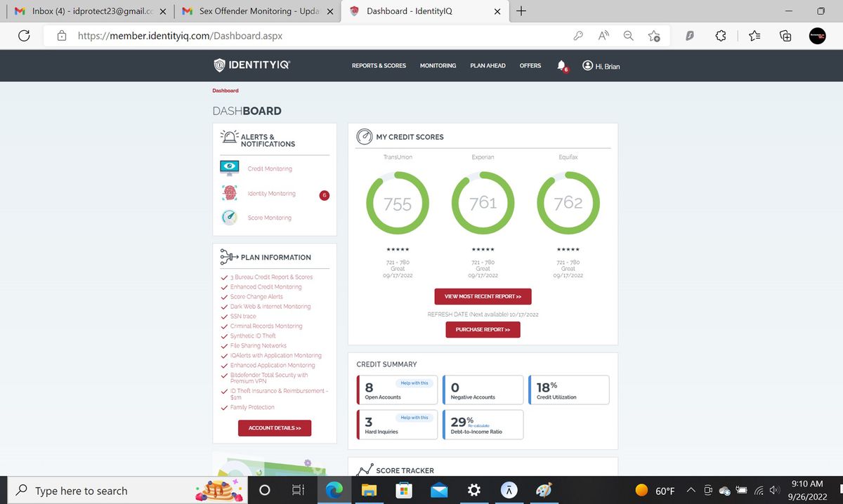Open the MONITORING menu
The width and height of the screenshot is (843, 504).
tap(438, 65)
